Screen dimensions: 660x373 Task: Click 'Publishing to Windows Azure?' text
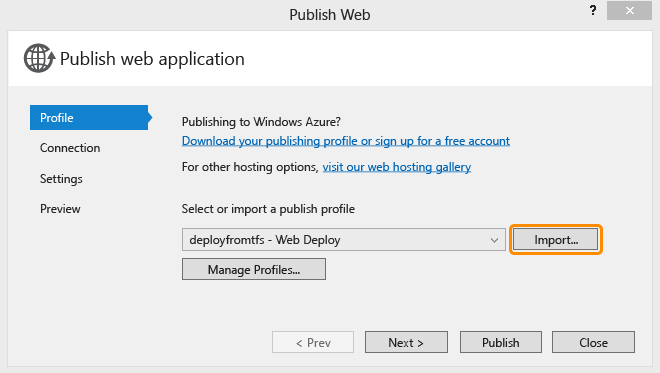(x=261, y=122)
